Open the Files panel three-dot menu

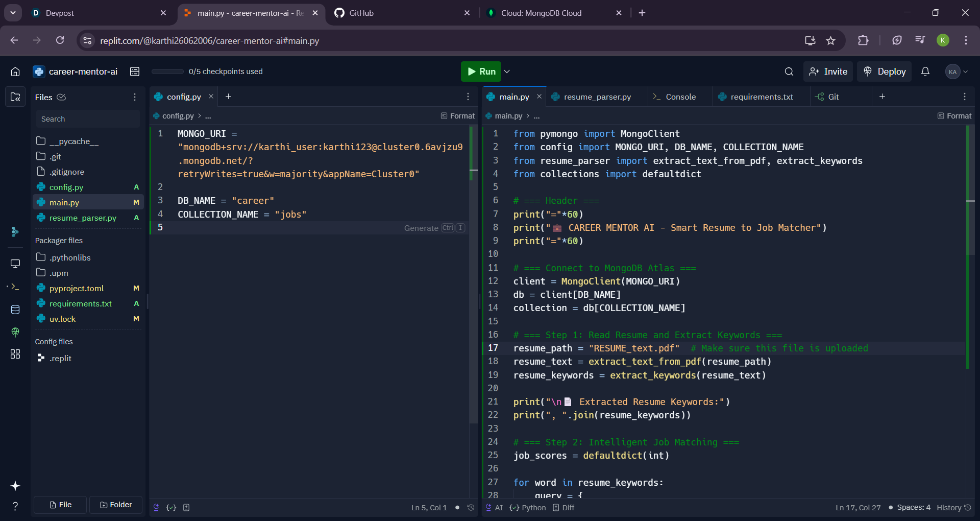pos(135,97)
